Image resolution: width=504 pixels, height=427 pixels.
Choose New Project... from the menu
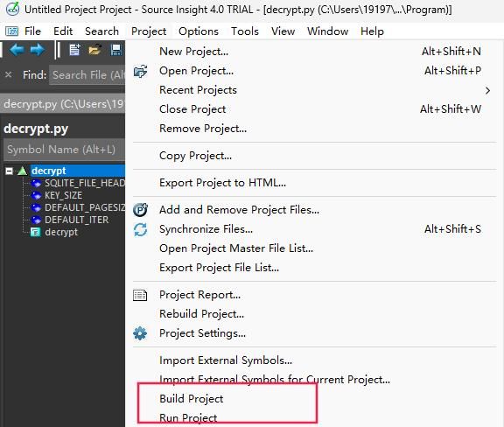point(314,52)
